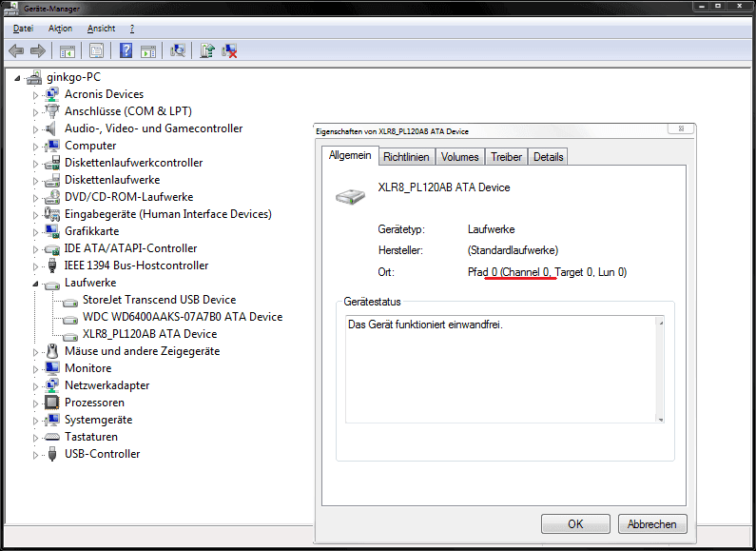The image size is (756, 551).
Task: Click the Diskettenlaufwerke floppy drive icon
Action: click(x=51, y=180)
